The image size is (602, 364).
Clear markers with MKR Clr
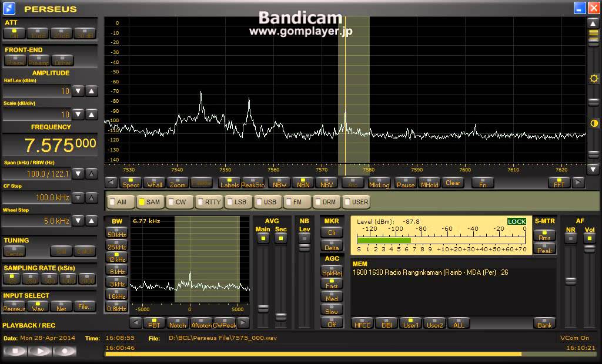pos(332,231)
